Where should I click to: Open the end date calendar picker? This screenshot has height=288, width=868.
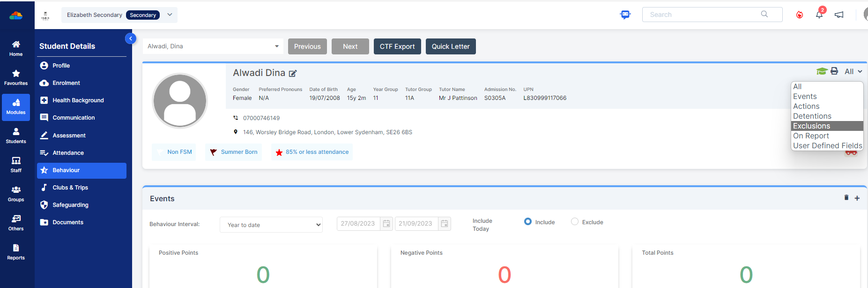tap(445, 224)
